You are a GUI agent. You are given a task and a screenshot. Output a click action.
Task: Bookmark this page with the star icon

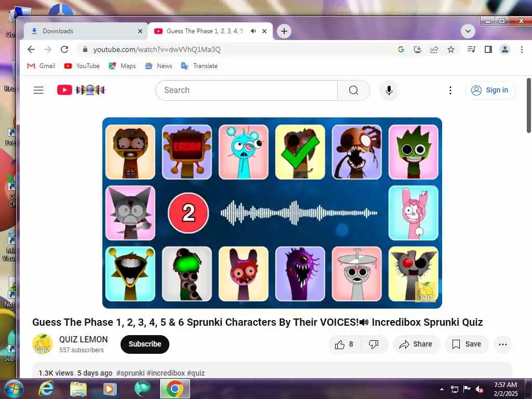[x=451, y=49]
